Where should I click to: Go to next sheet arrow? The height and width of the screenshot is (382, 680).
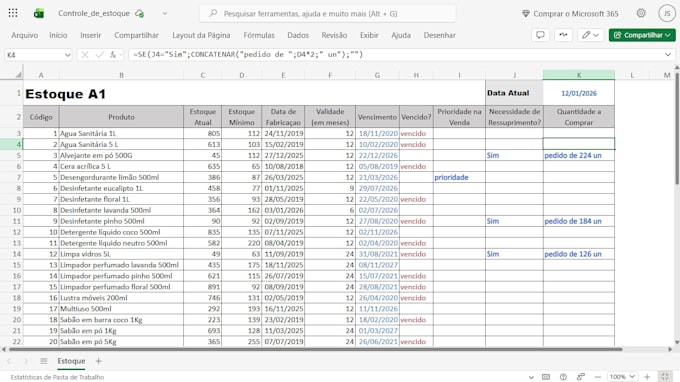tap(26, 361)
